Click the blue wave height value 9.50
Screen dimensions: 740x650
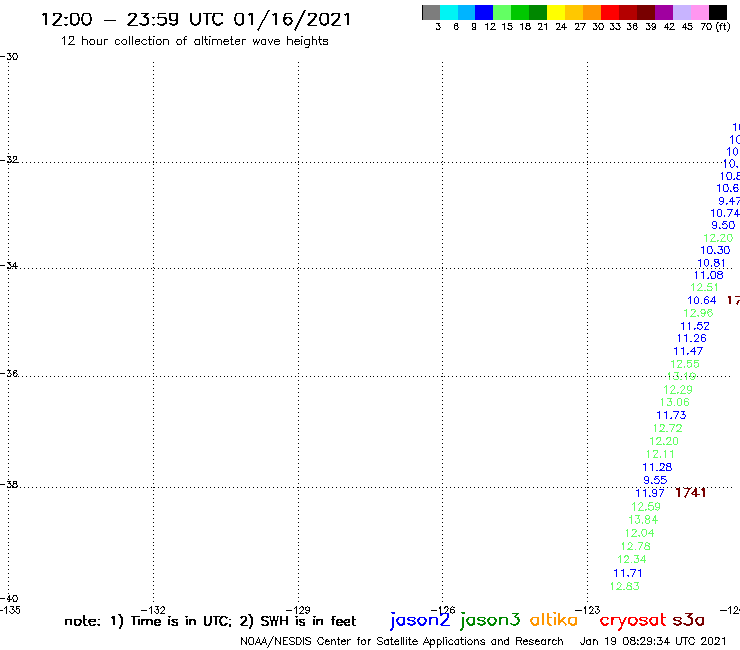(723, 225)
